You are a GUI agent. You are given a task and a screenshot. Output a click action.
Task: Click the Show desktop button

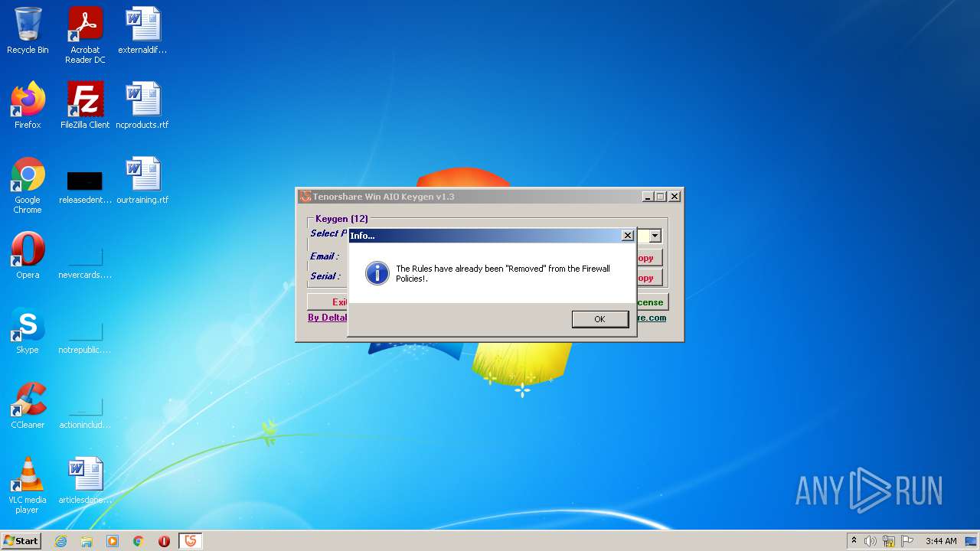(972, 541)
